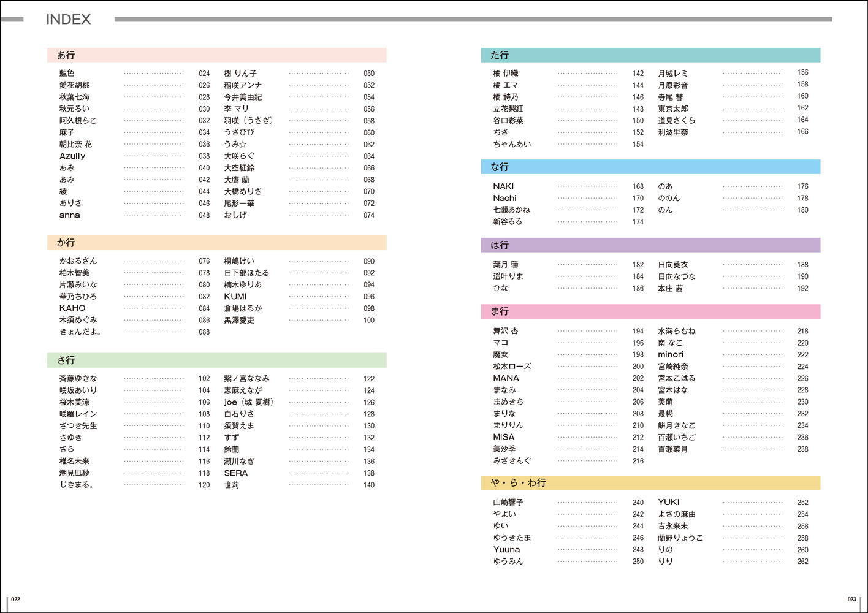Select the あ行 section header
This screenshot has width=868, height=613.
coord(66,55)
